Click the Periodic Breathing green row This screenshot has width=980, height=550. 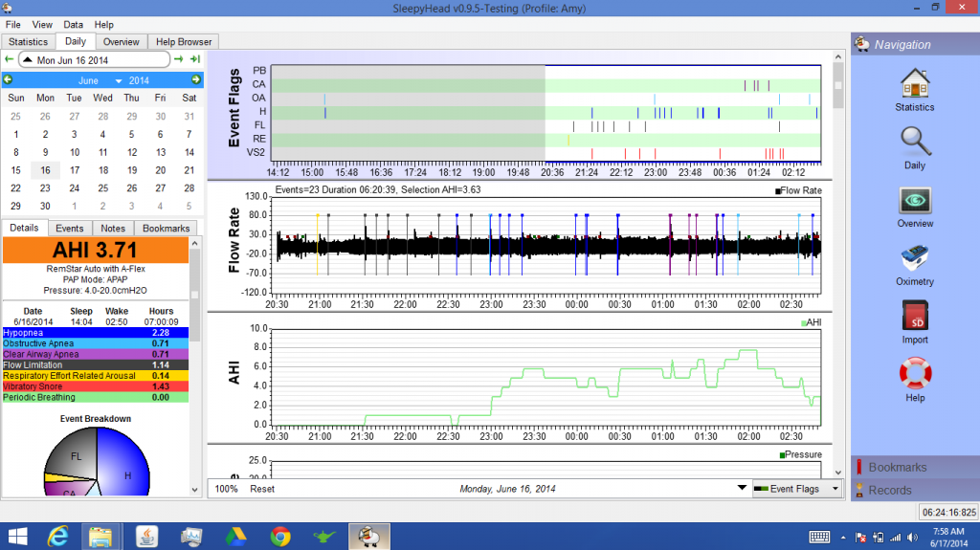(96, 397)
